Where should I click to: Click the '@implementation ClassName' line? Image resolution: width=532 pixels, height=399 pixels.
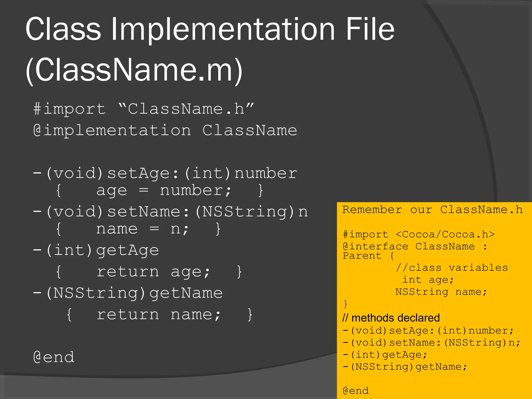[165, 130]
